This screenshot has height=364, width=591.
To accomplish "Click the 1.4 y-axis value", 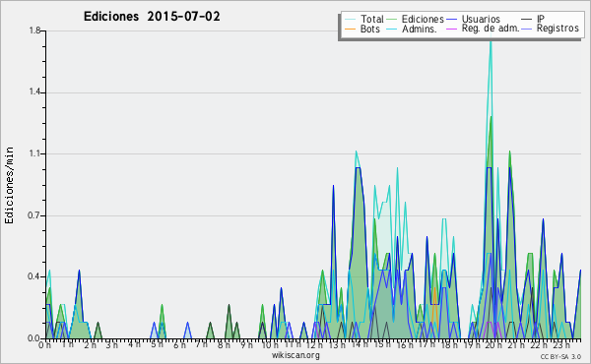I will (34, 92).
